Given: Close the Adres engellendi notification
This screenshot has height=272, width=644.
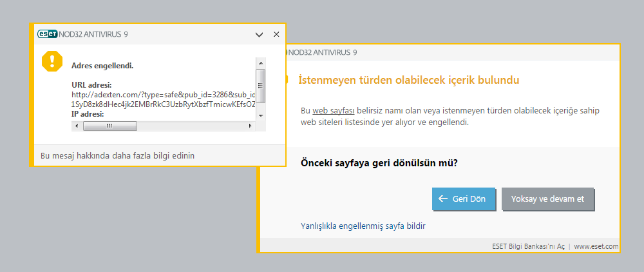Looking at the screenshot, I should [x=276, y=34].
